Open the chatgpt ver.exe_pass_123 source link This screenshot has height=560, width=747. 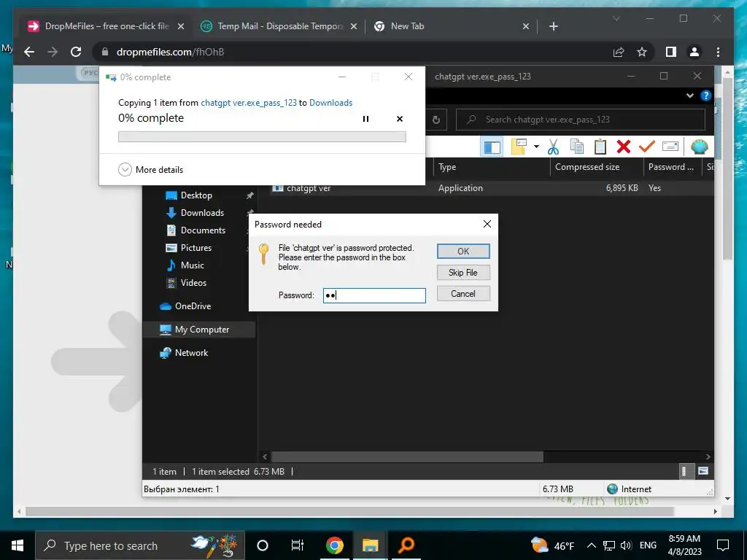point(249,103)
